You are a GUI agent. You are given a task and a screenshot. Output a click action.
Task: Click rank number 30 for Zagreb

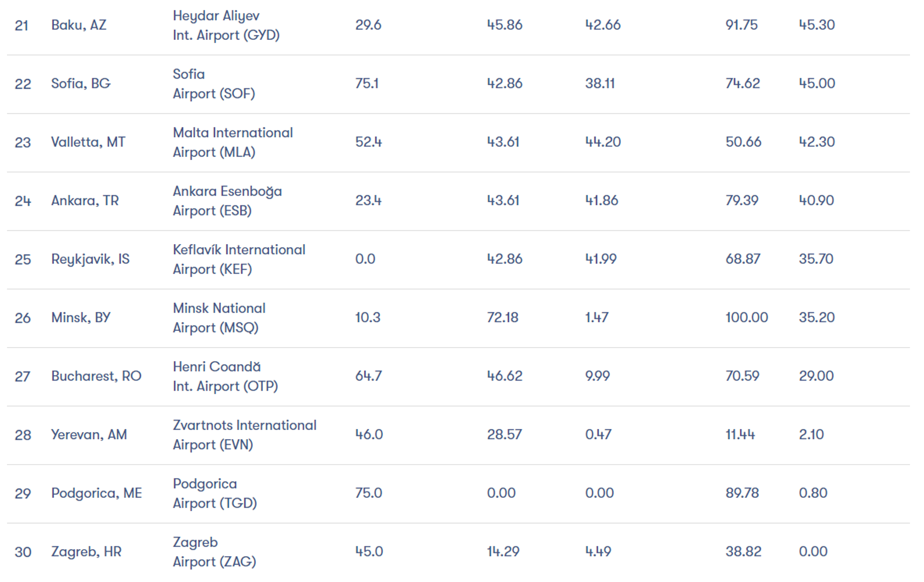[x=23, y=552]
